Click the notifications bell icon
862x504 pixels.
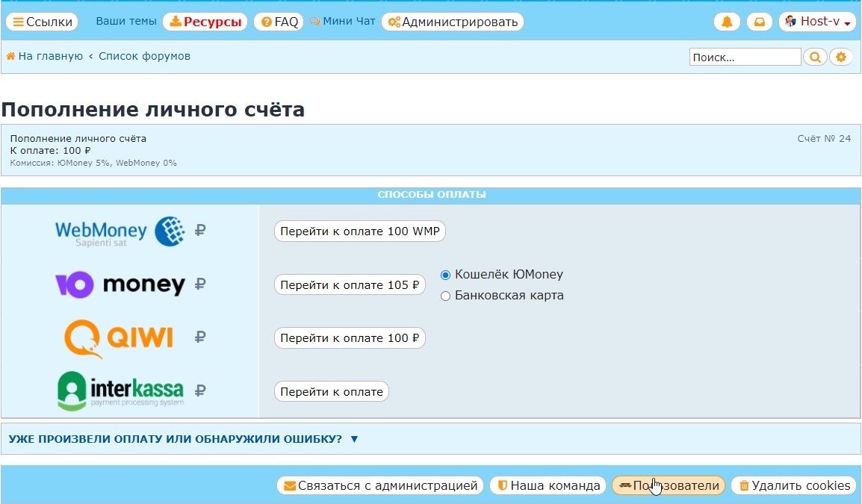point(727,22)
